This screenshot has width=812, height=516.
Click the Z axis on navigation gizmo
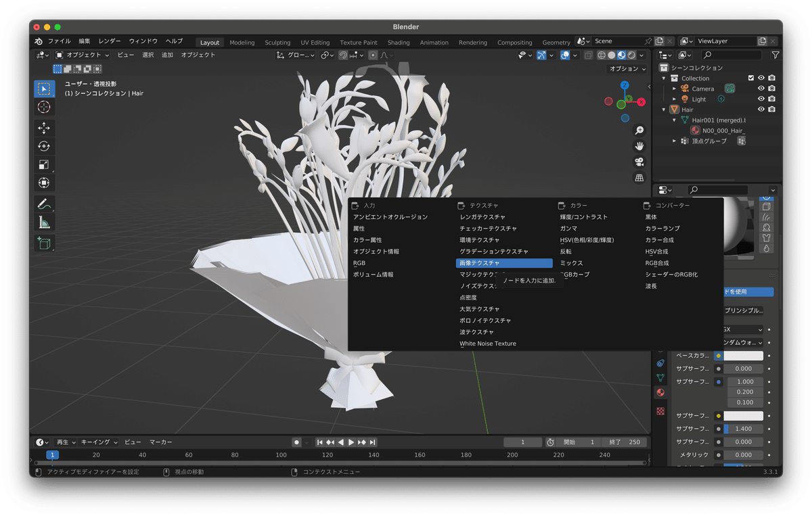click(625, 85)
